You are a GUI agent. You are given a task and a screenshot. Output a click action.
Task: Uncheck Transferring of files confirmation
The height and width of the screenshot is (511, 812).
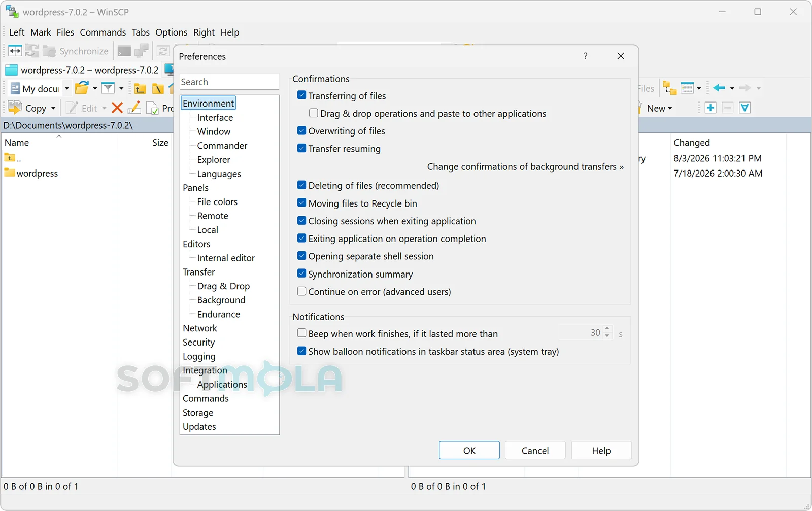pos(302,95)
